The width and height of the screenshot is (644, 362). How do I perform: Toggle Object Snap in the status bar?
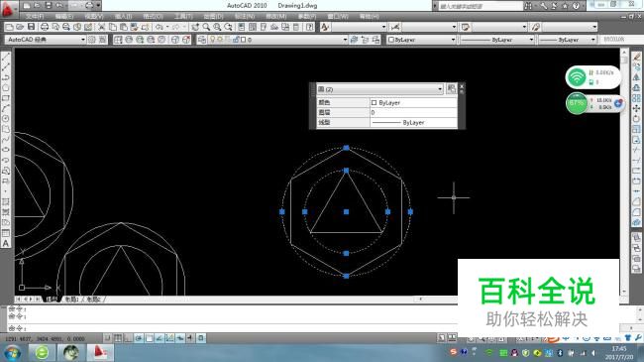(149, 338)
